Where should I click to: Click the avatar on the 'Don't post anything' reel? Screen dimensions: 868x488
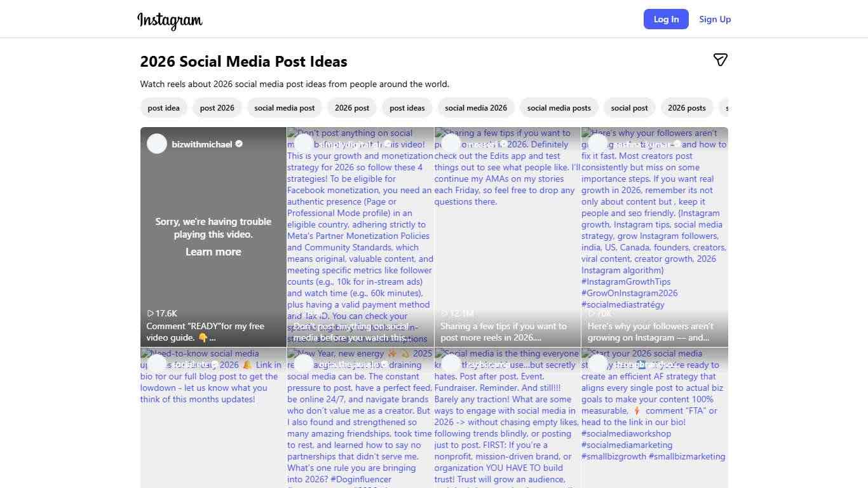click(303, 144)
